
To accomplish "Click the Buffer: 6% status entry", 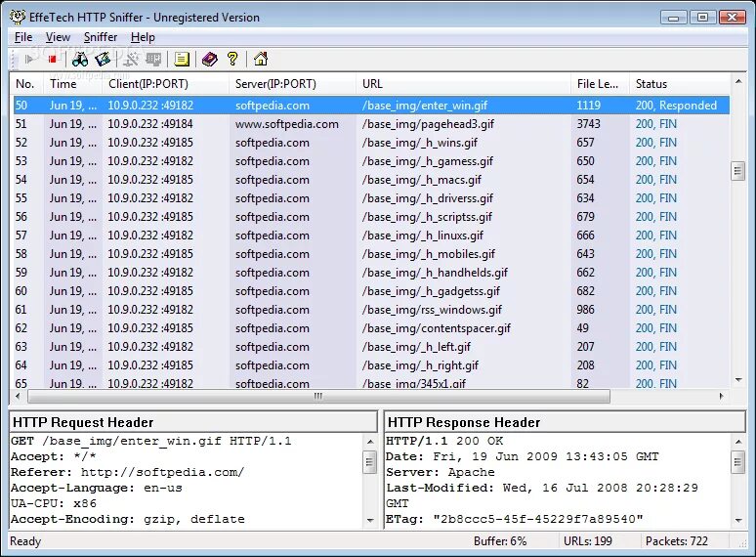I will [x=500, y=541].
